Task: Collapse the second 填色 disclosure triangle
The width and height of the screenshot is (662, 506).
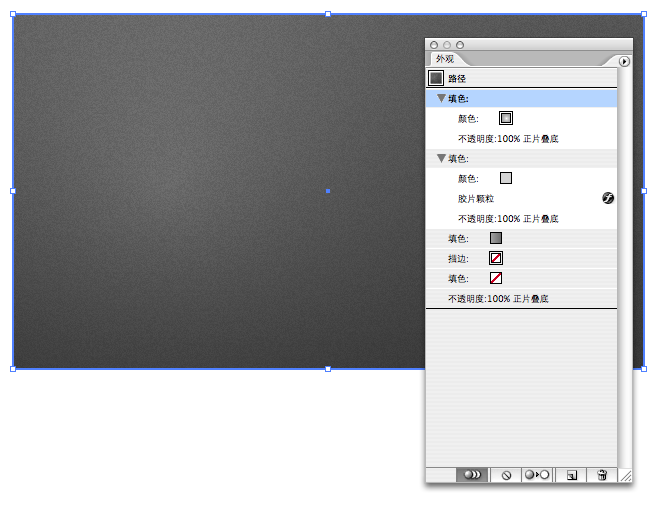Action: (441, 158)
